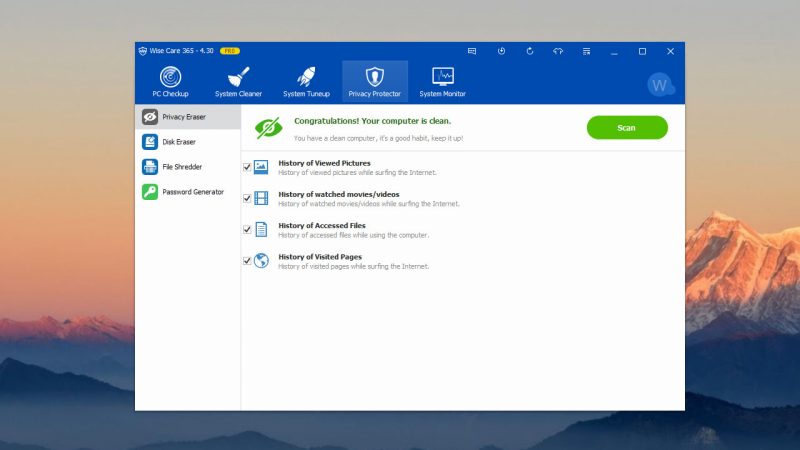Image resolution: width=800 pixels, height=450 pixels.
Task: Click 'History of Viewed Pictures' title text
Action: [x=324, y=163]
